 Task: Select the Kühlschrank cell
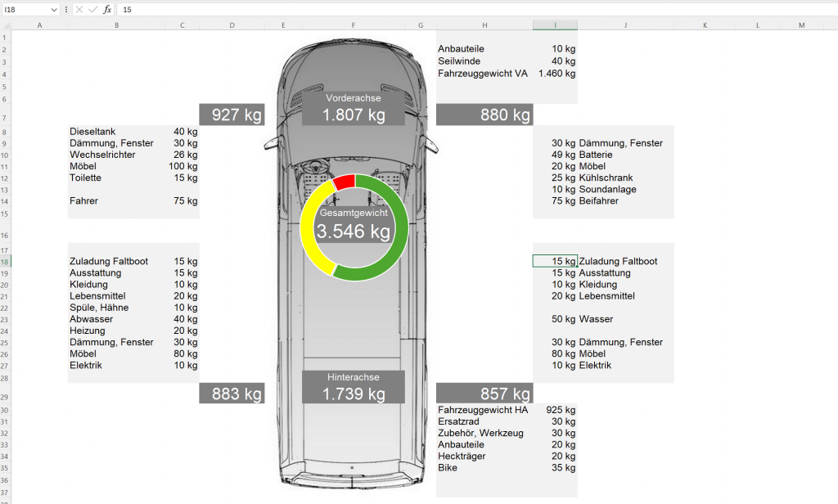pos(606,178)
